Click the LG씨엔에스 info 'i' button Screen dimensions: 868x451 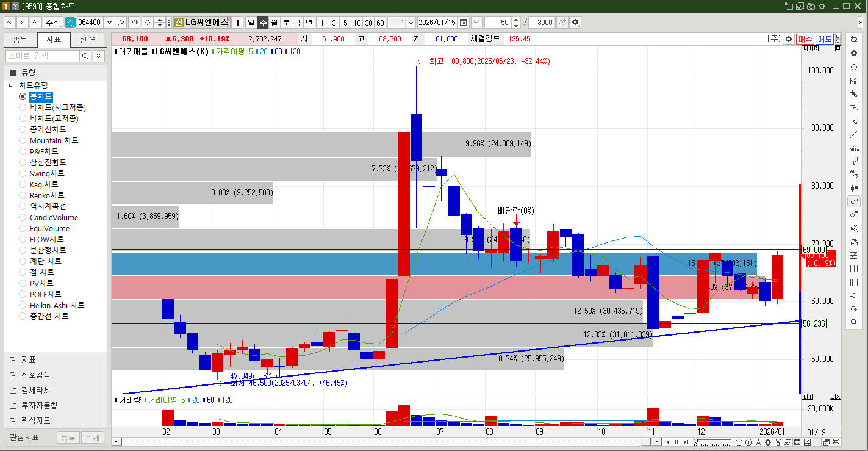(239, 23)
